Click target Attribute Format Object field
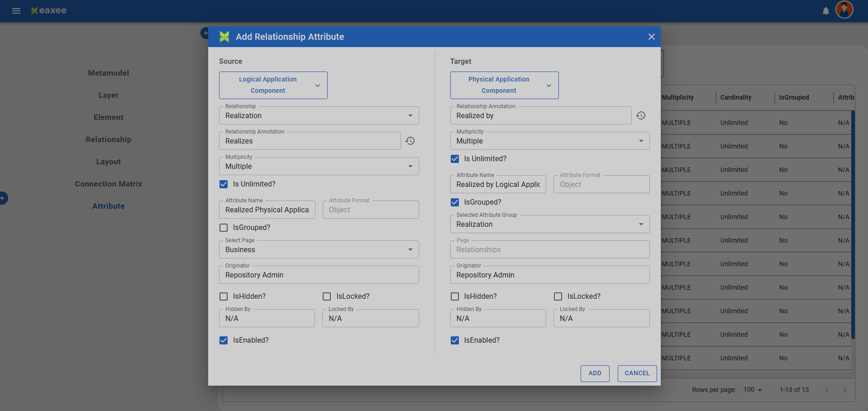 (x=601, y=184)
